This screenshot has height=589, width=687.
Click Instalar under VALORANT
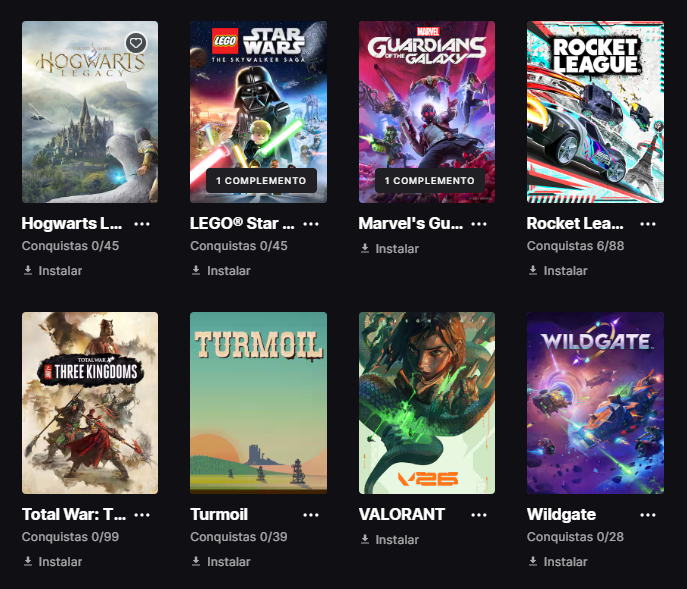click(x=390, y=539)
